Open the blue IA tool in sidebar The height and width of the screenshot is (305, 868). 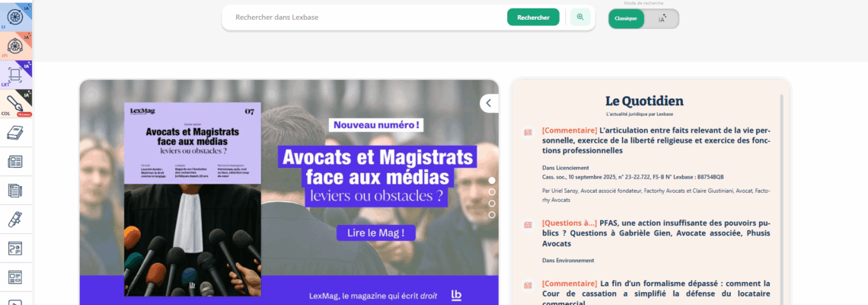tap(15, 17)
